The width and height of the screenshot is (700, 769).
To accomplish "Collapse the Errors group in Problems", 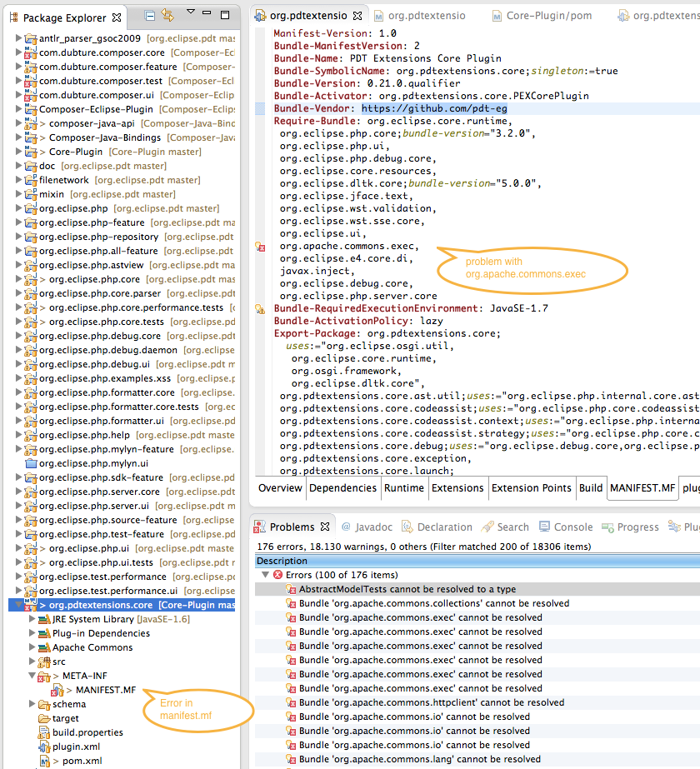I will point(265,574).
